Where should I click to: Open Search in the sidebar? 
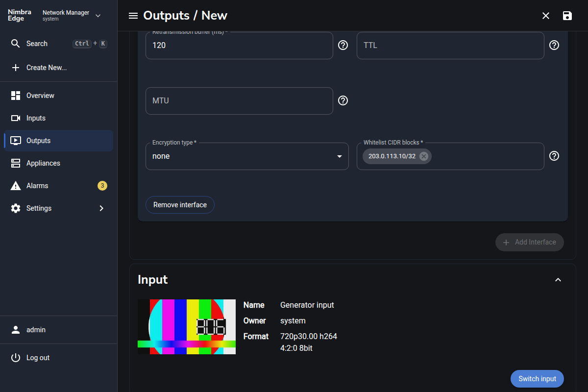click(x=59, y=44)
